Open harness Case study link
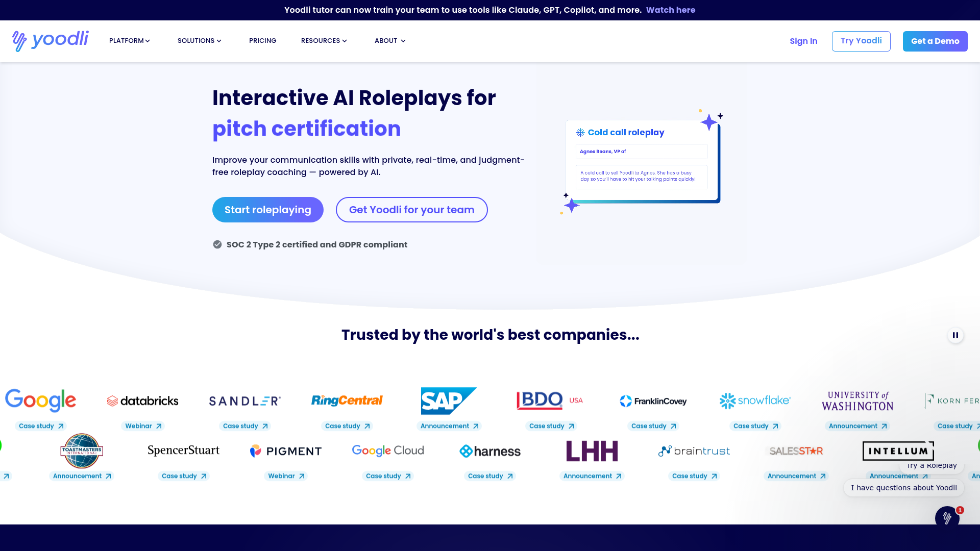The height and width of the screenshot is (551, 980). tap(490, 476)
